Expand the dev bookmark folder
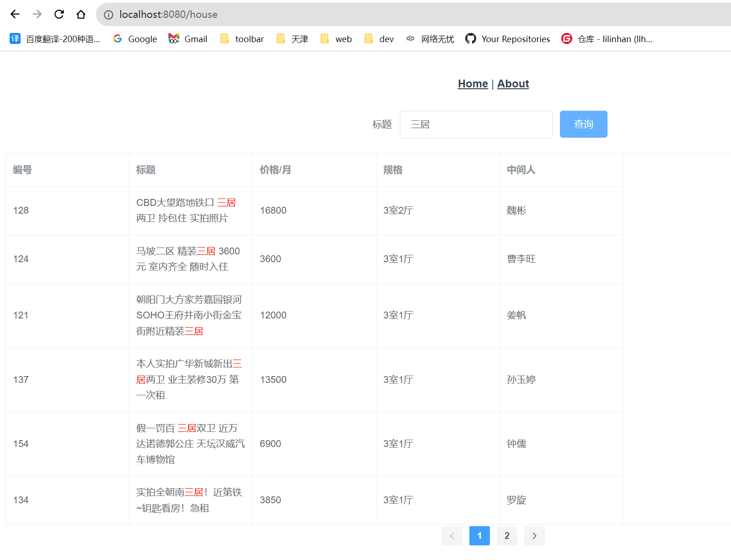 [x=379, y=39]
